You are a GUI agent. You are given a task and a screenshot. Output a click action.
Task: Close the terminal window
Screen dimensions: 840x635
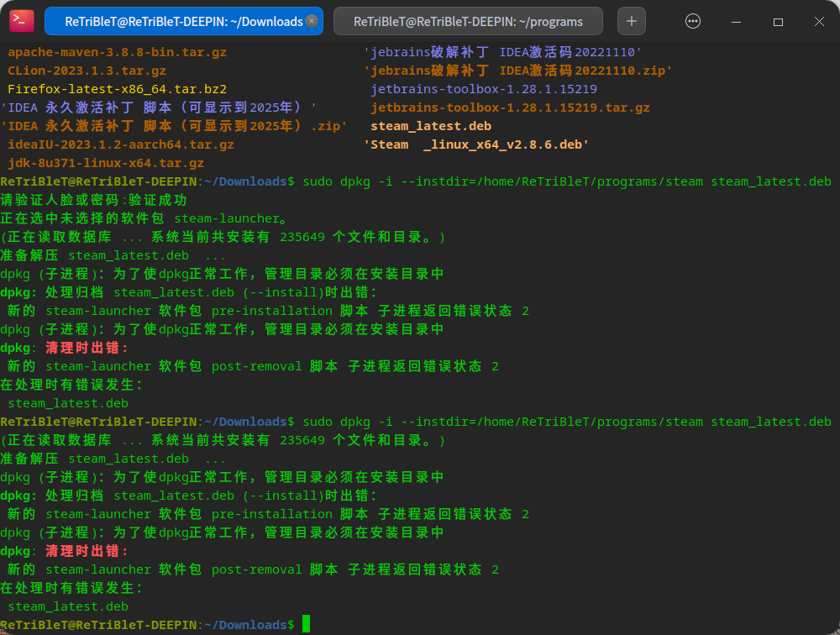click(x=818, y=21)
